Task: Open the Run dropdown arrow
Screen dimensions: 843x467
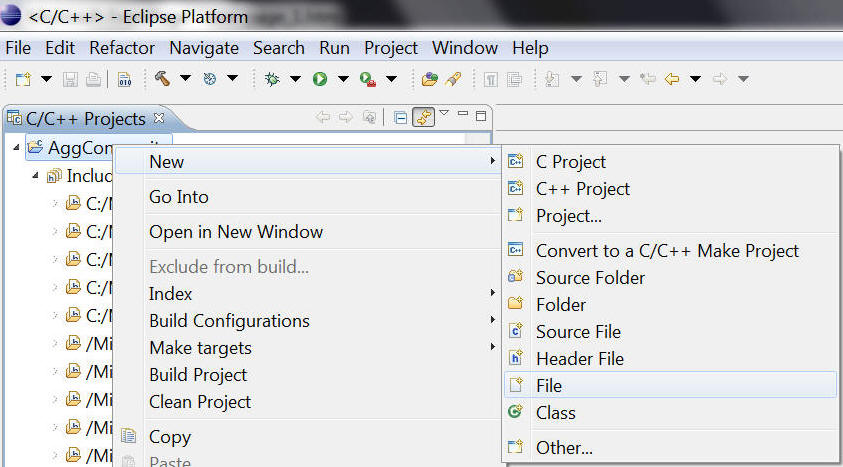Action: (343, 79)
